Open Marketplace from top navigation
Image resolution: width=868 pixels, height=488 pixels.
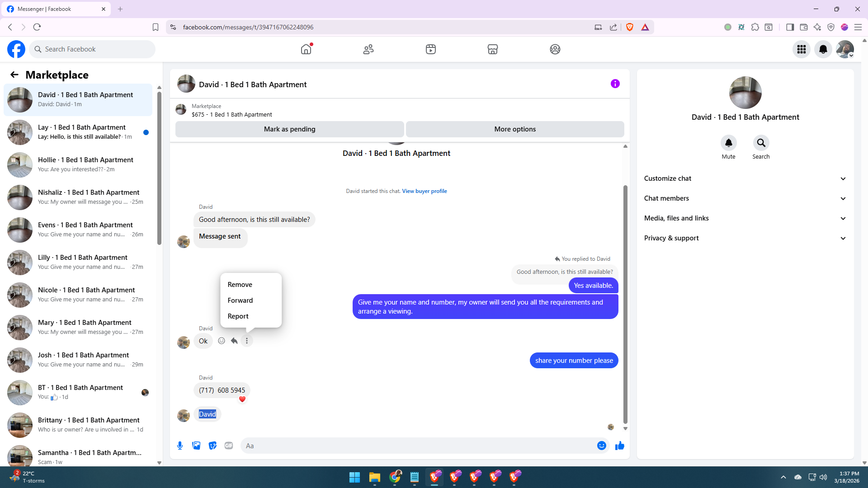[492, 49]
